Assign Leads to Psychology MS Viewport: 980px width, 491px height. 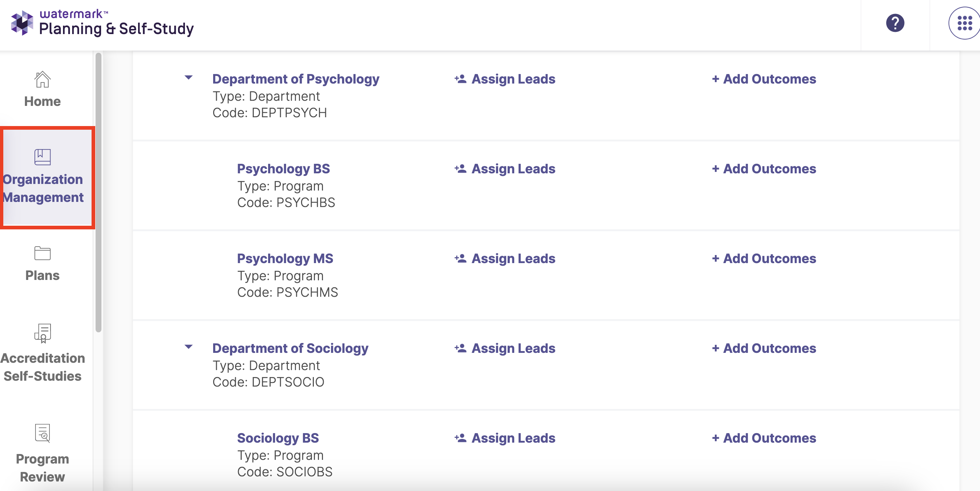tap(505, 258)
